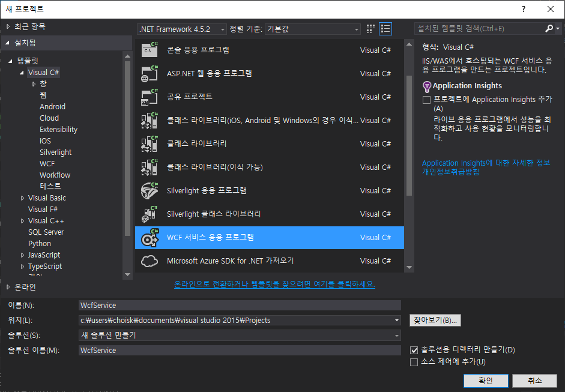565x392 pixels.
Task: Select the Workflow category
Action: click(55, 175)
